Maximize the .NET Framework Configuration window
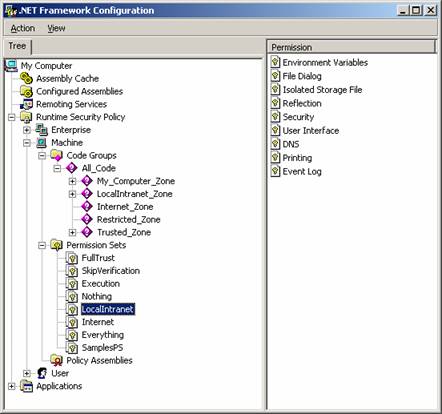Viewport: 442px width, 414px height. (x=416, y=10)
